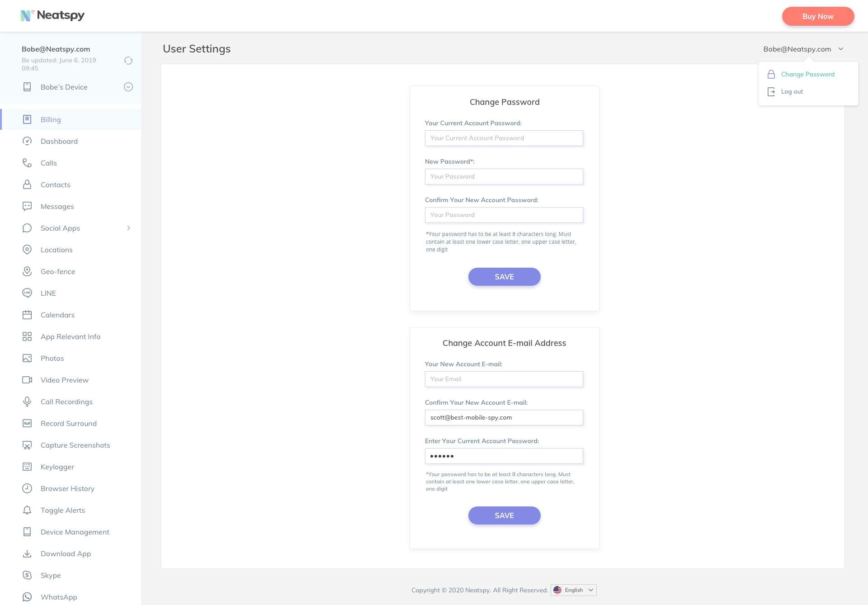Click the Capture Screenshots scissors icon
Viewport: 868px width, 605px height.
click(27, 445)
